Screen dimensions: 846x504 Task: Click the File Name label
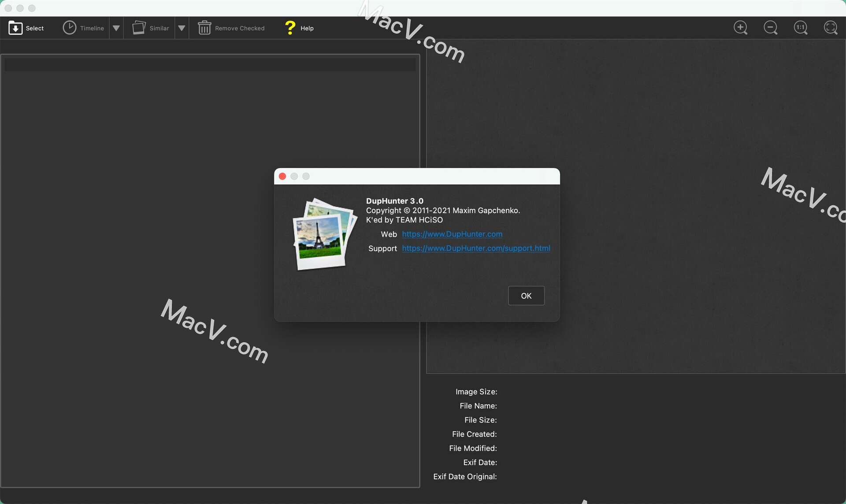click(x=478, y=406)
